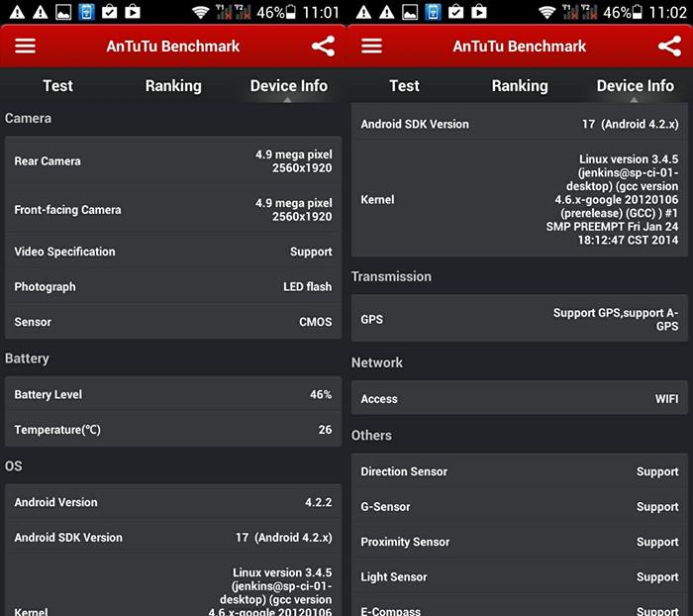Tap AnTuTu Benchmark title in left screen
The width and height of the screenshot is (693, 616).
pos(173,46)
